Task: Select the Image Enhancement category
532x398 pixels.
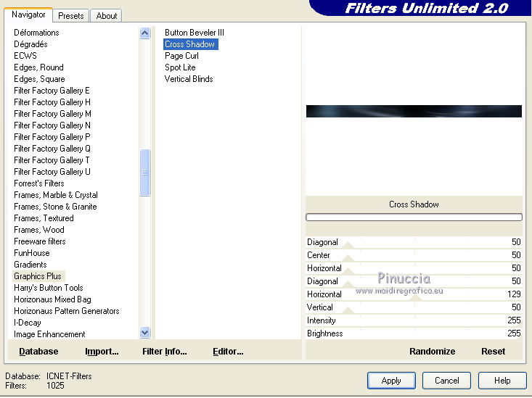Action: pyautogui.click(x=49, y=334)
